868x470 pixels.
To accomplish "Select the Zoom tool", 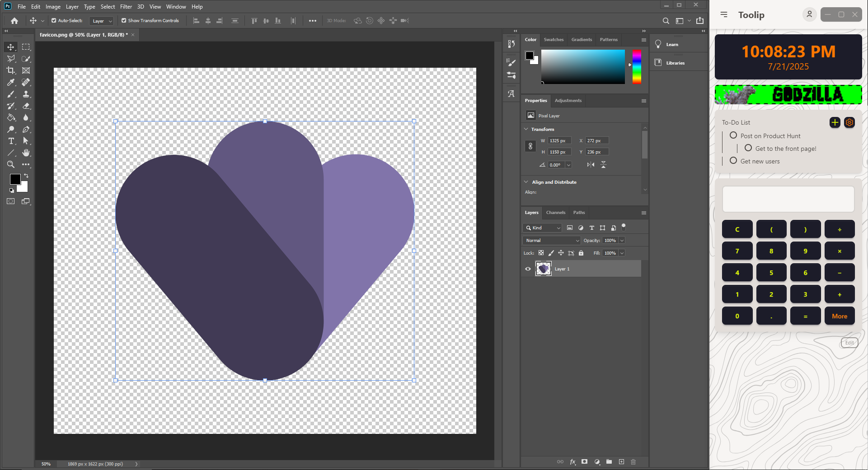I will tap(11, 164).
